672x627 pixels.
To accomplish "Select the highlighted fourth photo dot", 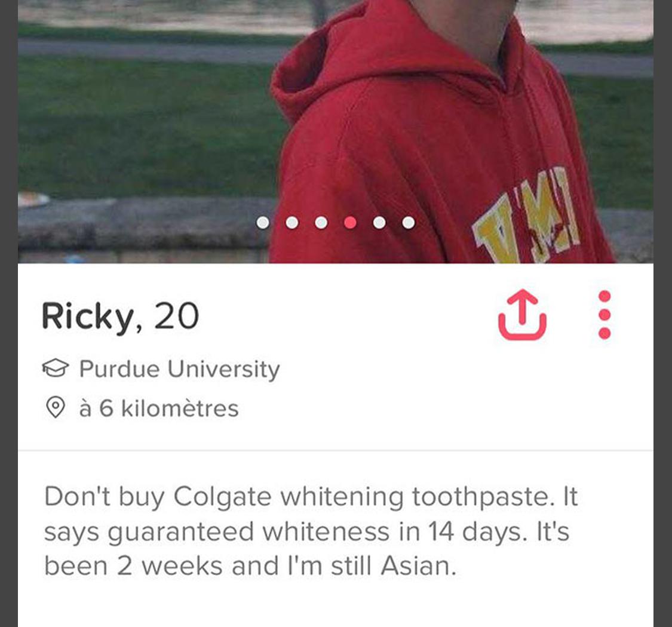I will [x=350, y=222].
